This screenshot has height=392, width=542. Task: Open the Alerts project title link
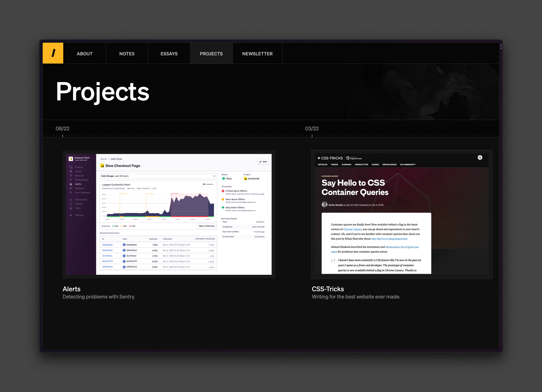(71, 289)
